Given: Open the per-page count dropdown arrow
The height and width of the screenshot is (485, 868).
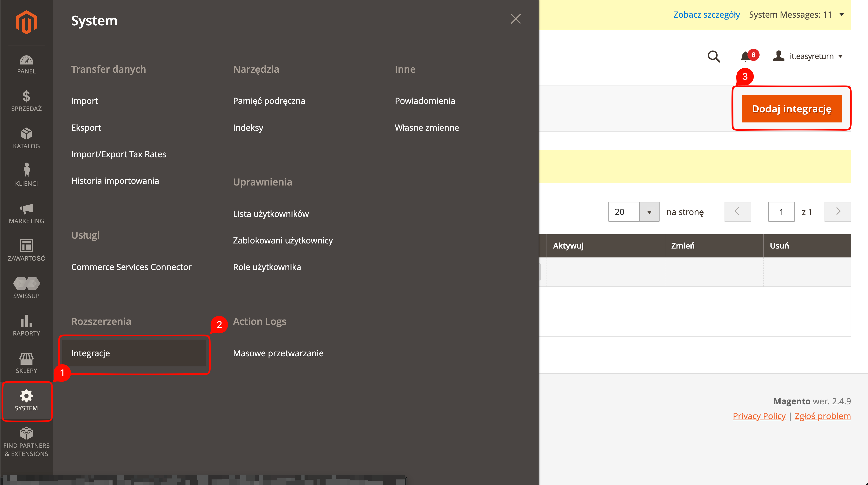Looking at the screenshot, I should [x=649, y=212].
